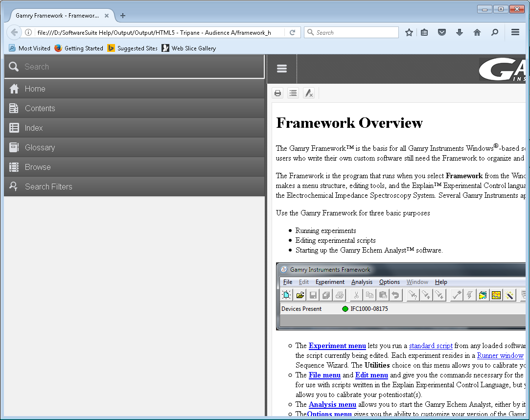Follow the File menu link
530x420 pixels.
click(324, 375)
